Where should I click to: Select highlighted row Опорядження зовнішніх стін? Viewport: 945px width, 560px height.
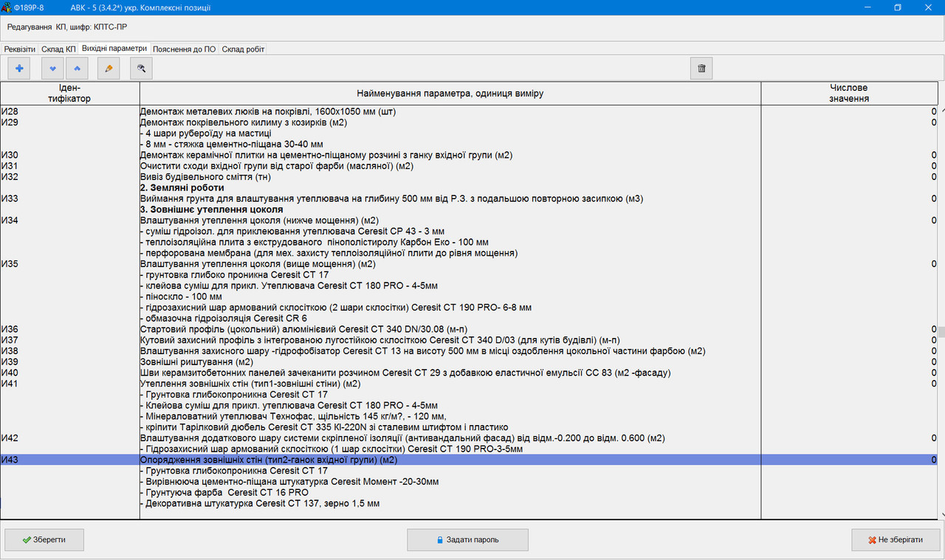tap(468, 460)
